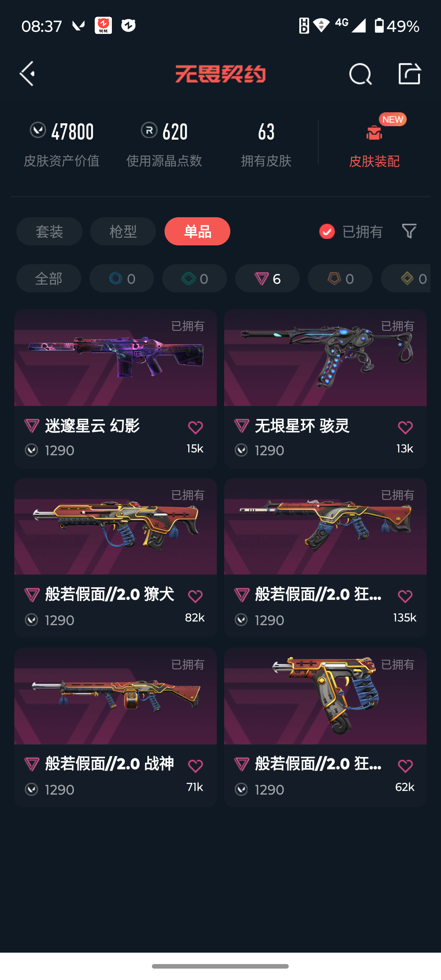Favorite the 迷邃星云 幻影 skin heart
441x980 pixels.
click(x=195, y=428)
